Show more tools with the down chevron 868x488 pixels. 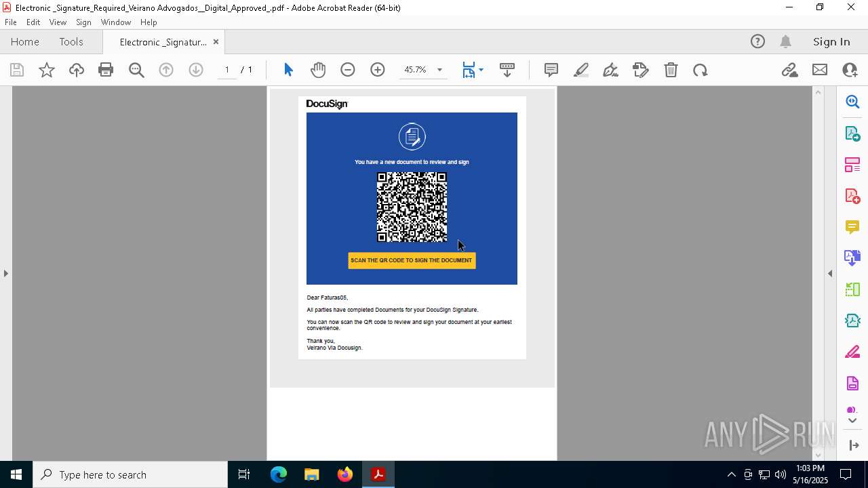point(852,421)
